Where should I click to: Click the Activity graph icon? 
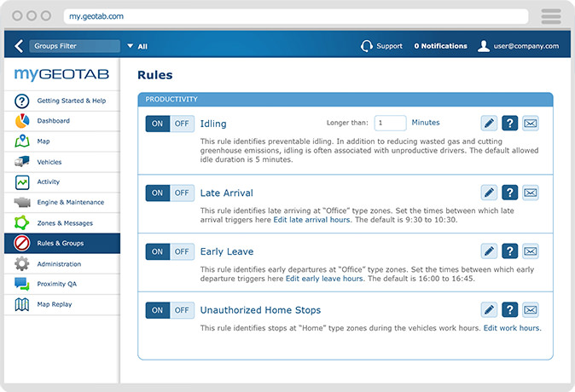(22, 182)
